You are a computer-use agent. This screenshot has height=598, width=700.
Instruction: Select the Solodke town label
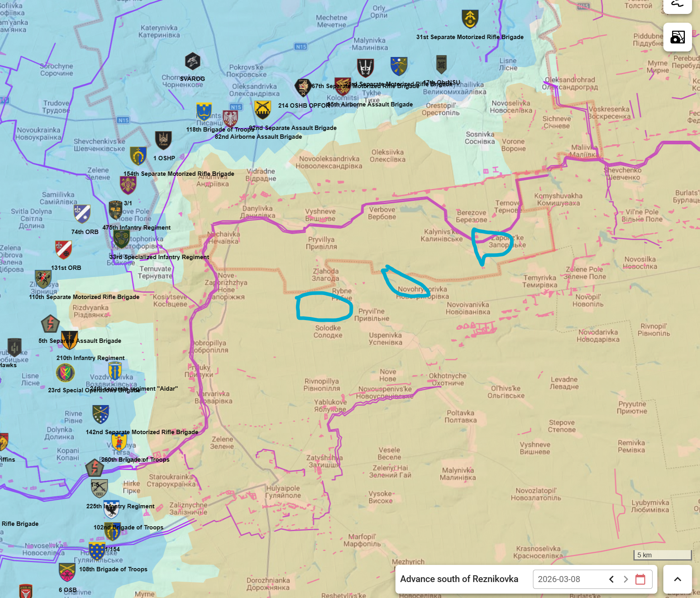coord(328,331)
